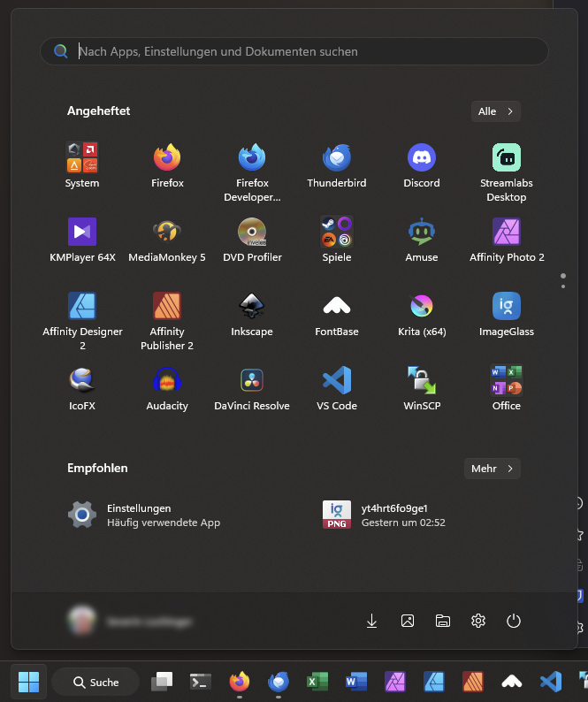The width and height of the screenshot is (588, 702).
Task: Open Firefox Developer Edition pinned app
Action: click(252, 172)
